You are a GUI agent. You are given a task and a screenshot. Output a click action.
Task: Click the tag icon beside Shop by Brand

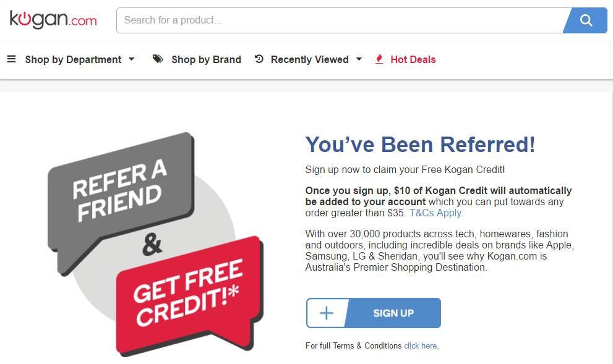tap(158, 59)
